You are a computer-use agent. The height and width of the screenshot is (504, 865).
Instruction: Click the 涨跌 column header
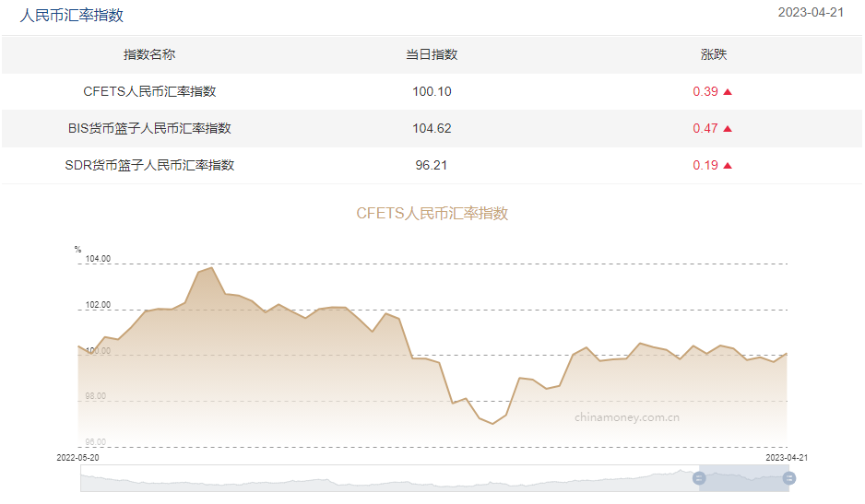[x=713, y=54]
